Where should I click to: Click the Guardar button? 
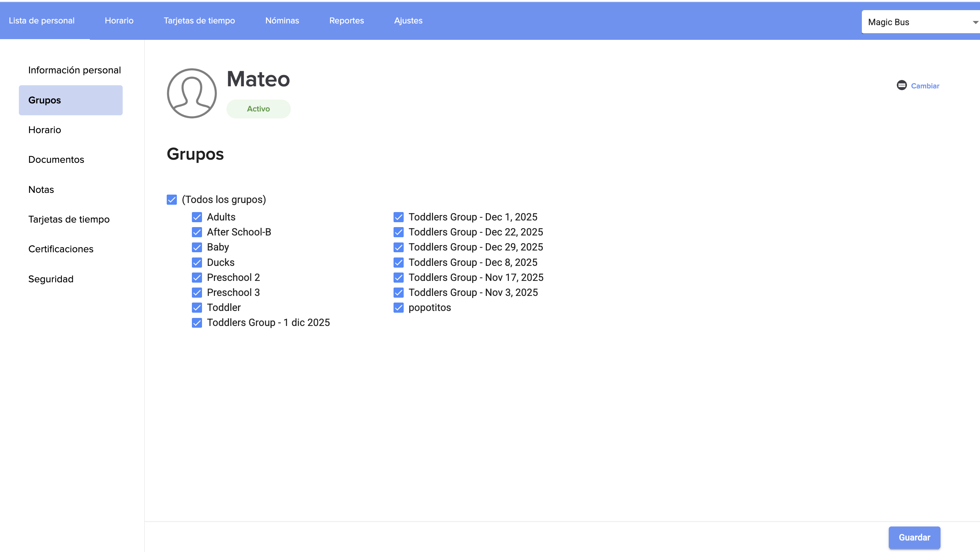click(x=914, y=537)
